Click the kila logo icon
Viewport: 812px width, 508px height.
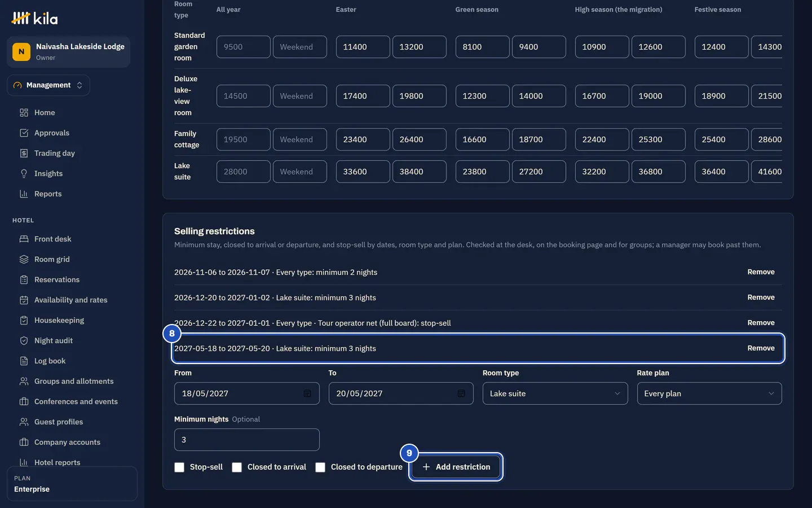point(21,18)
